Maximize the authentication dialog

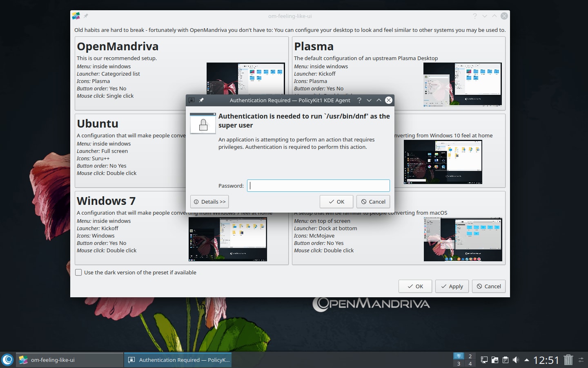(379, 100)
